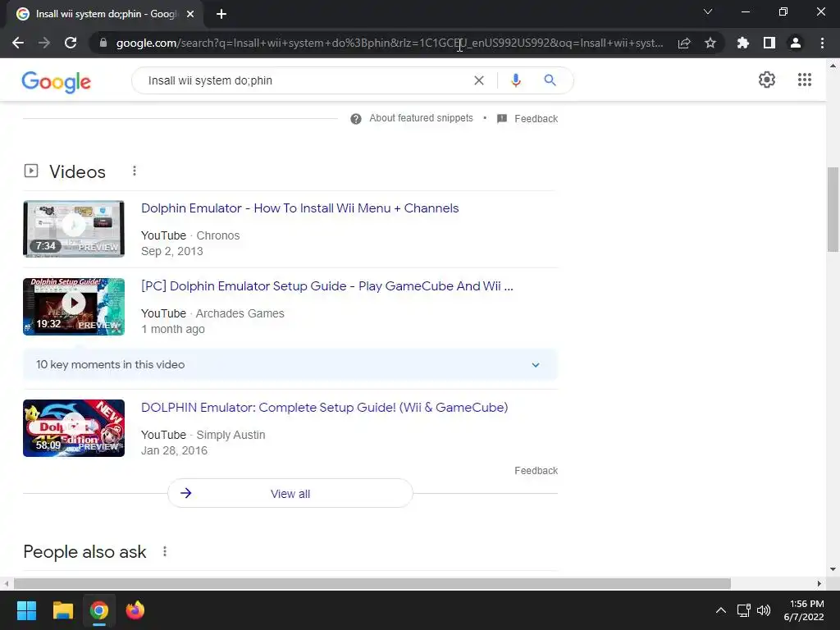Play the 7:34 Chronos video thumbnail
This screenshot has height=630, width=840.
coord(74,229)
